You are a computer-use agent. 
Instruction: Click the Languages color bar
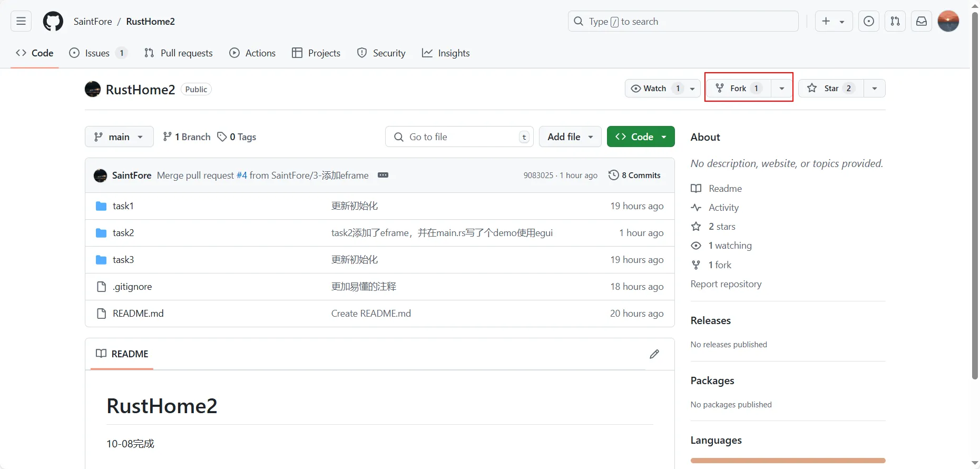click(x=788, y=461)
